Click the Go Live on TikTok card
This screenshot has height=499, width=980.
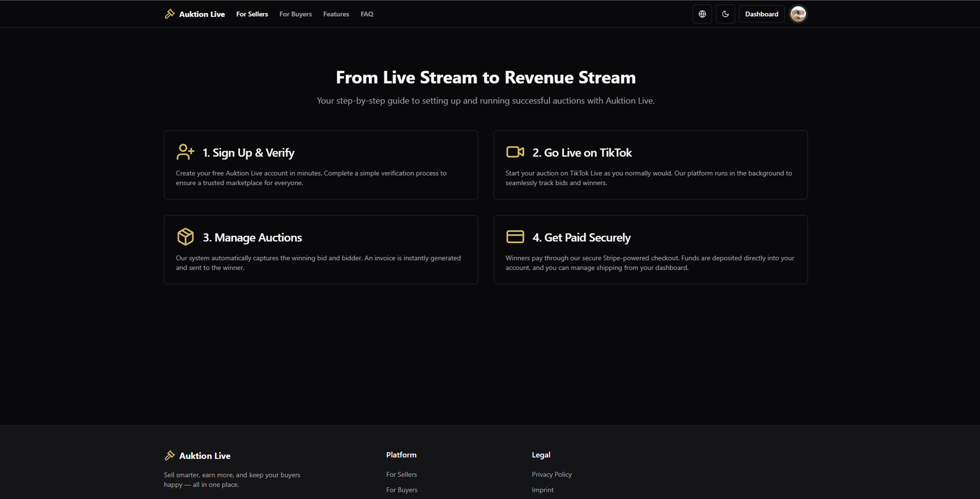click(650, 165)
